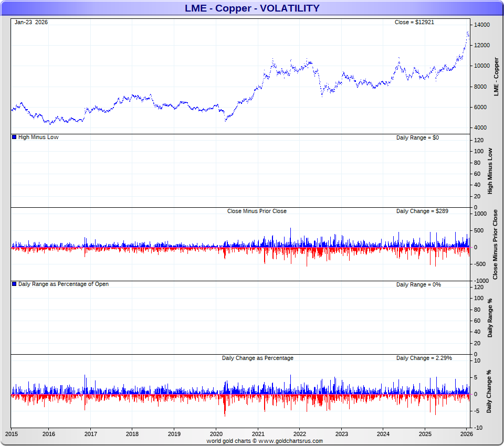Image resolution: width=504 pixels, height=446 pixels.
Task: Click the 2023 marker on the time axis
Action: [x=341, y=434]
